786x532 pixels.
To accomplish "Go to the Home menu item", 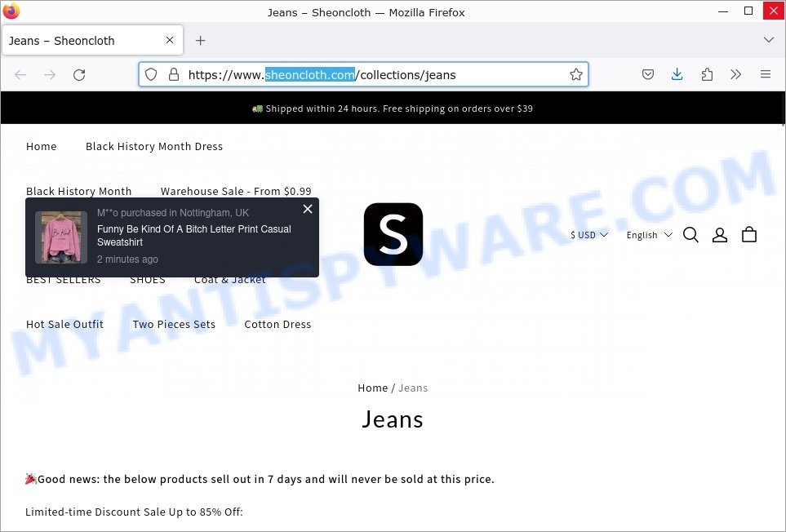I will [x=41, y=146].
